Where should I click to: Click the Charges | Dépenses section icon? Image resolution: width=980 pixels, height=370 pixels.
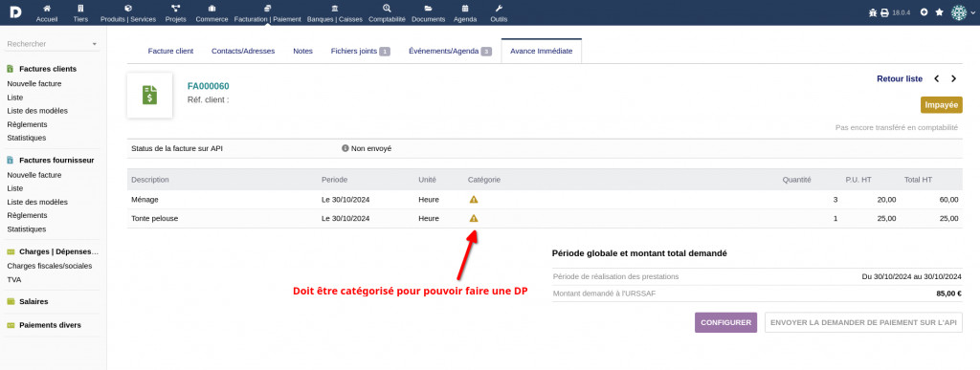[11, 252]
